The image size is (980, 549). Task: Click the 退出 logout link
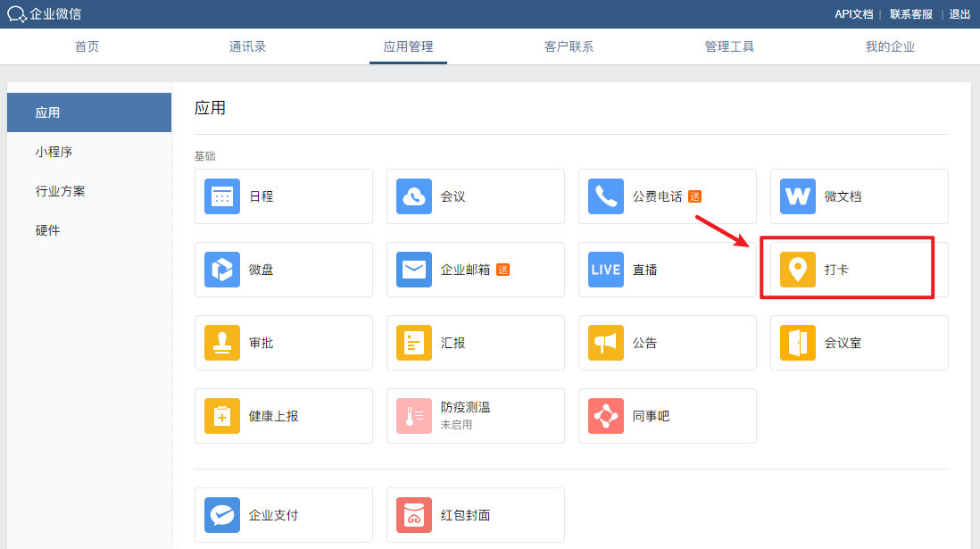tap(959, 14)
